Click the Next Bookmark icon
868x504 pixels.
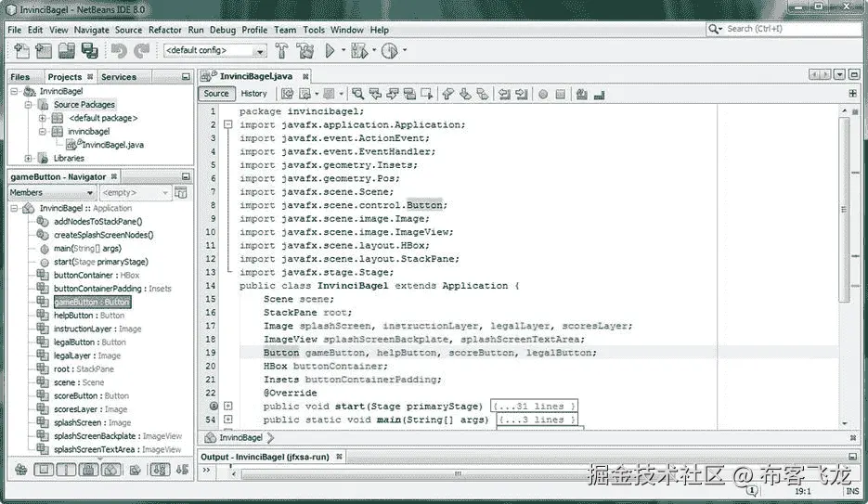465,94
